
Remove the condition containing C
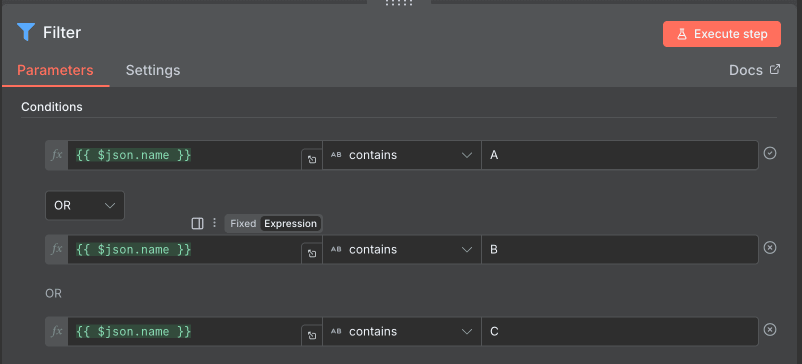click(x=770, y=330)
